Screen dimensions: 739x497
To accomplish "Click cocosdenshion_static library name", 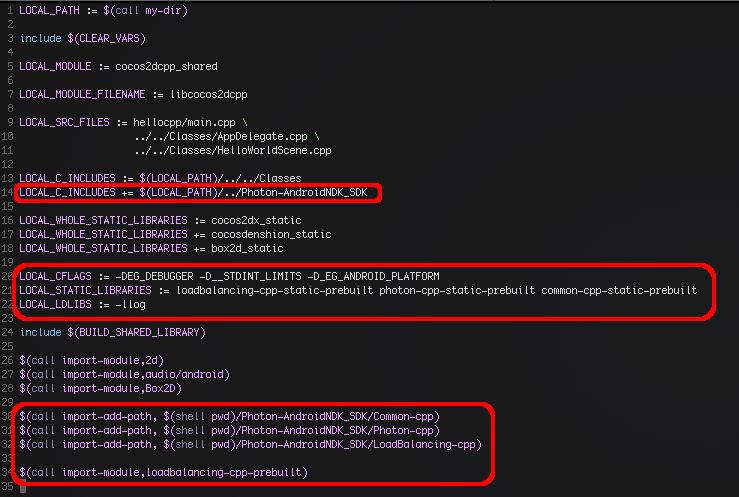I will pos(271,234).
